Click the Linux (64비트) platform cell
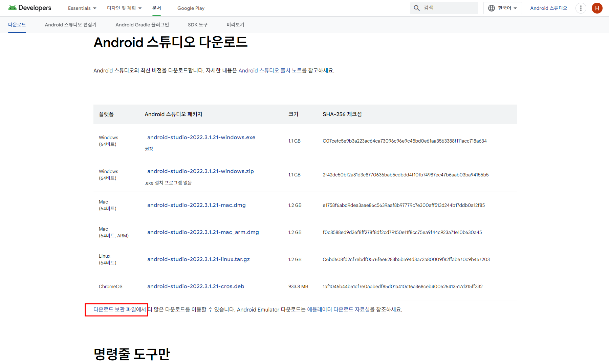Viewport: 609px width, 364px height. (x=108, y=259)
